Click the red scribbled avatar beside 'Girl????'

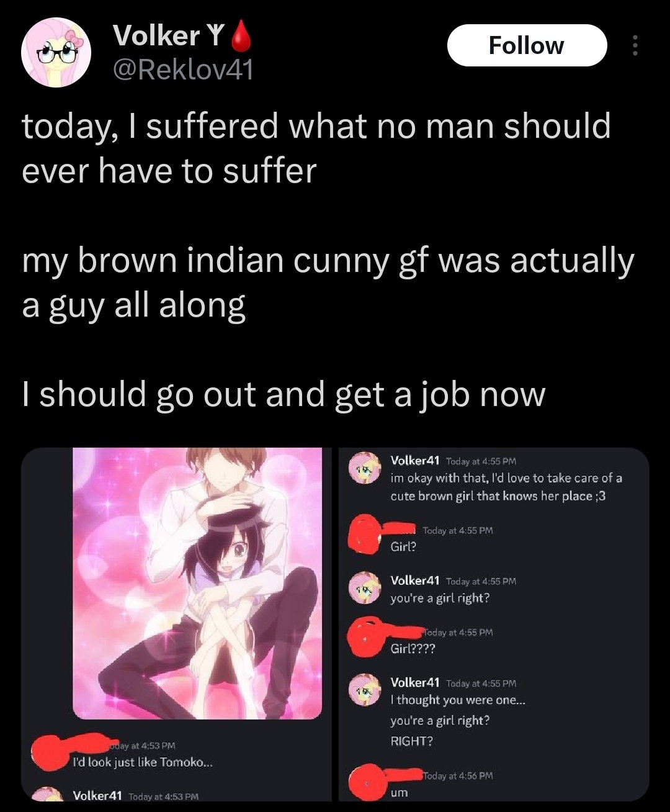pos(365,636)
